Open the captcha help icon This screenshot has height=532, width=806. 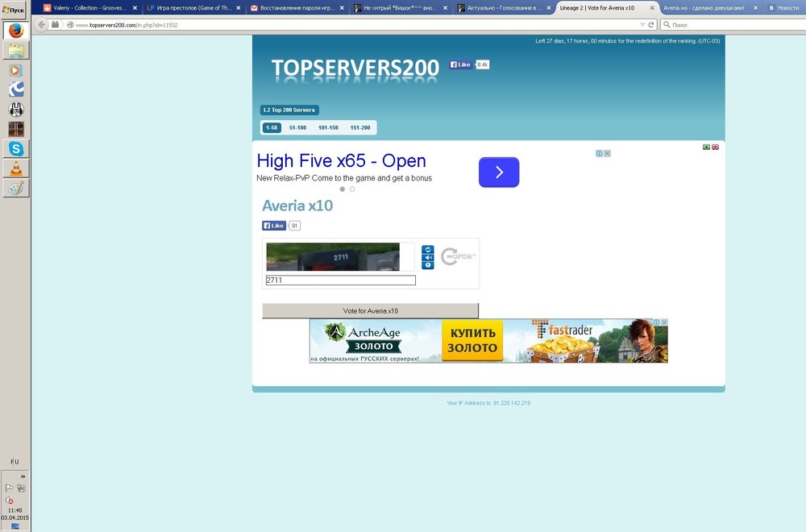tap(428, 265)
